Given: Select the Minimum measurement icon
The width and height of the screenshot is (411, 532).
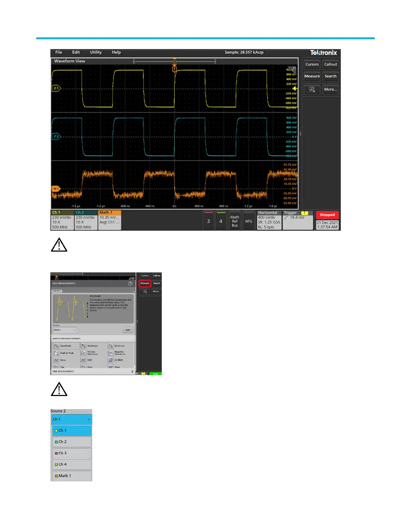Looking at the screenshot, I should tap(110, 346).
